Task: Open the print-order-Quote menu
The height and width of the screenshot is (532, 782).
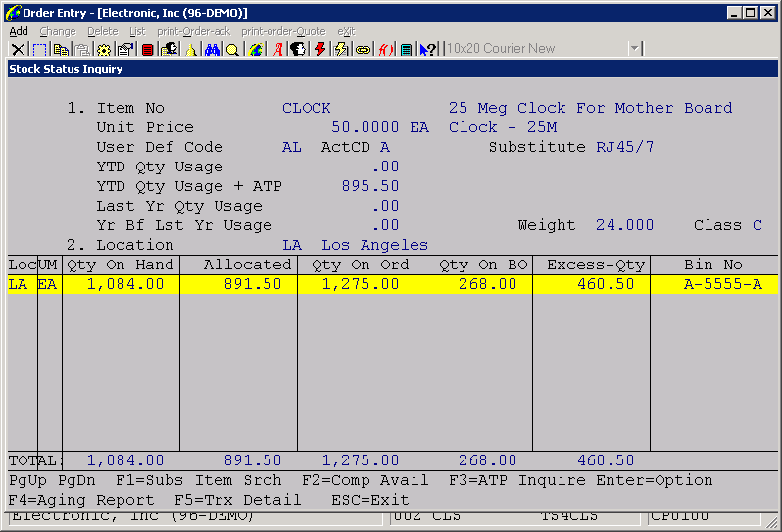Action: (283, 32)
